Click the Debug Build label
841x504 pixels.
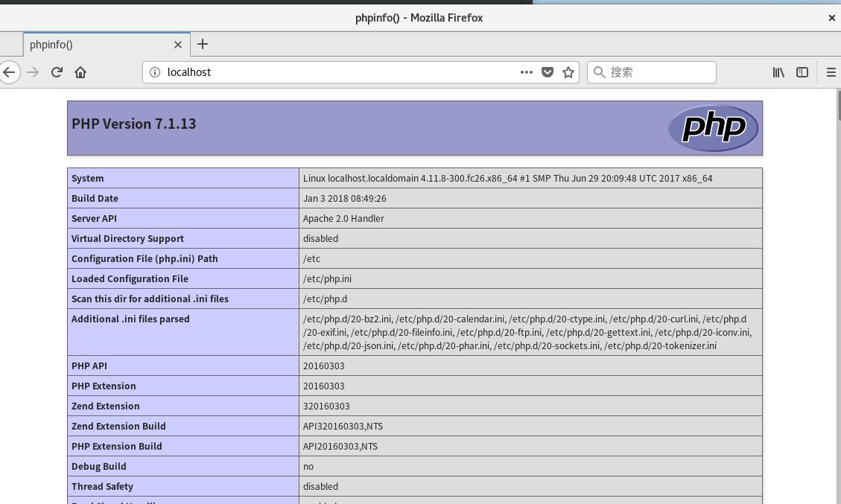[98, 467]
